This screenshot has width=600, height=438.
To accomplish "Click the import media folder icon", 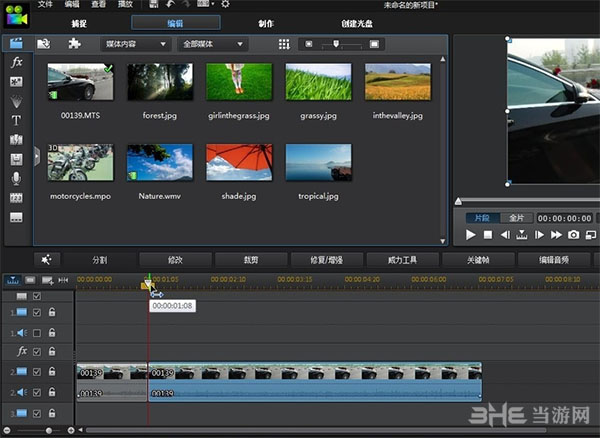I will (44, 44).
